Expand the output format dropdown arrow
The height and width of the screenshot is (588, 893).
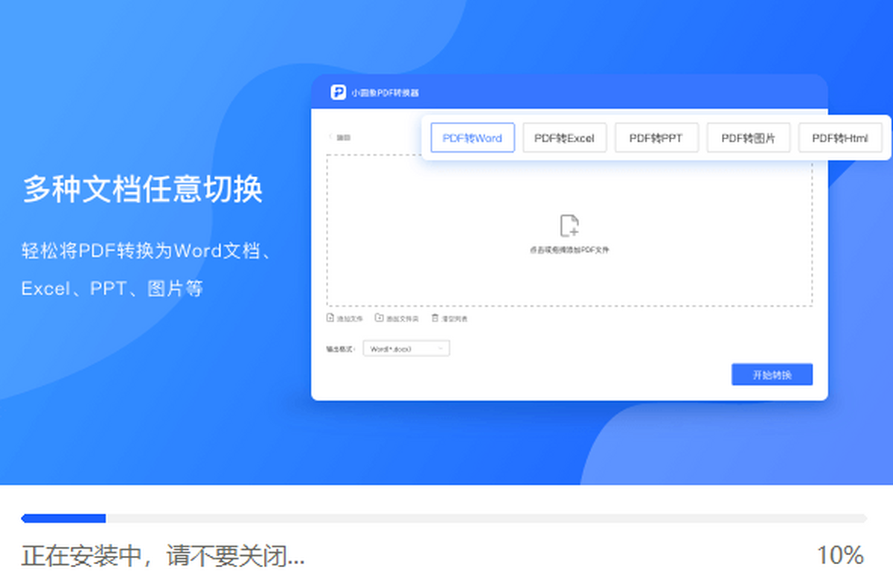441,348
